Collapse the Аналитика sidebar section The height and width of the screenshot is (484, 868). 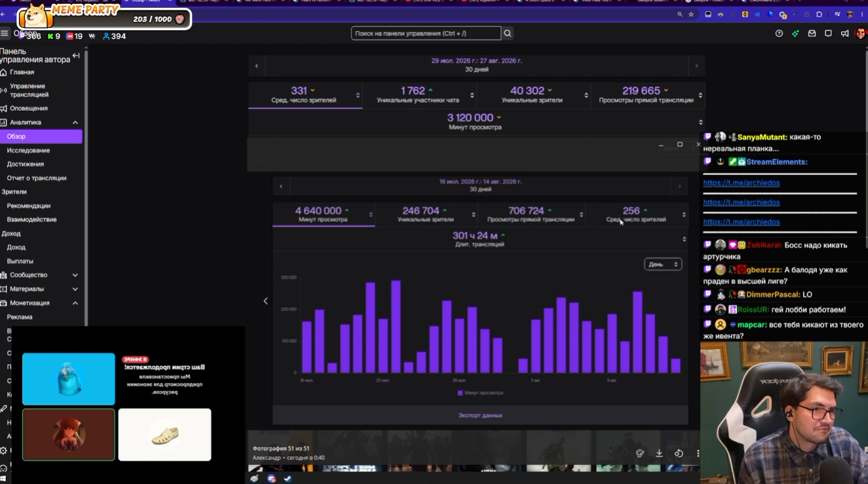[x=75, y=123]
